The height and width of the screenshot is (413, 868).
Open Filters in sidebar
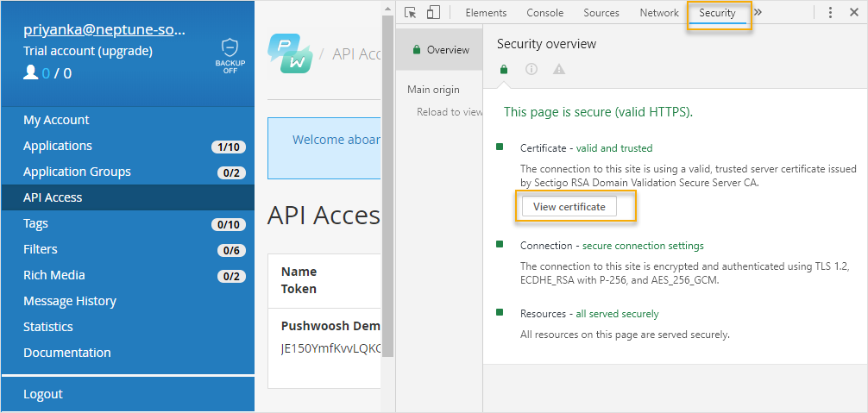128,249
